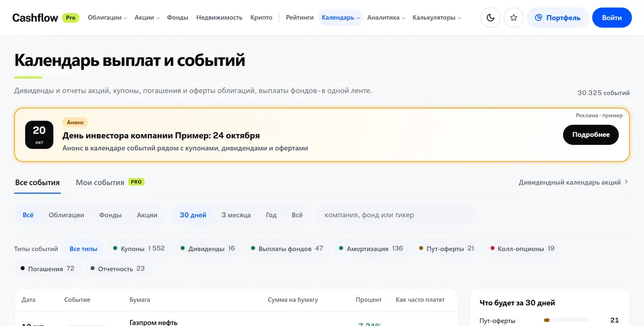
Task: Select the Все типы event filter
Action: coord(83,249)
